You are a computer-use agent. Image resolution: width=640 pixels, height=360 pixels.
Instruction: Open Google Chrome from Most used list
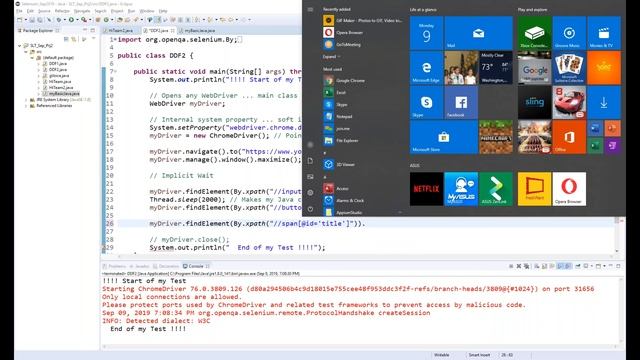coord(362,80)
